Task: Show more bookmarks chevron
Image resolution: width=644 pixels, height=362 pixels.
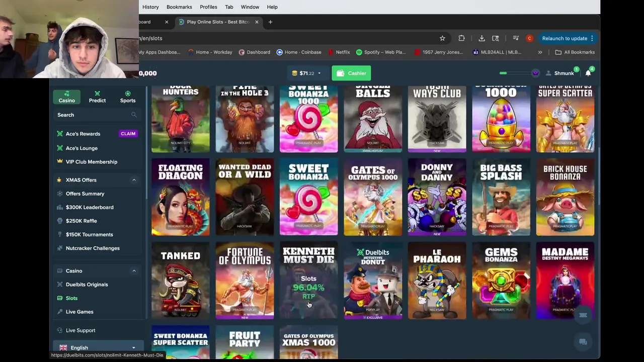Action: pyautogui.click(x=540, y=52)
